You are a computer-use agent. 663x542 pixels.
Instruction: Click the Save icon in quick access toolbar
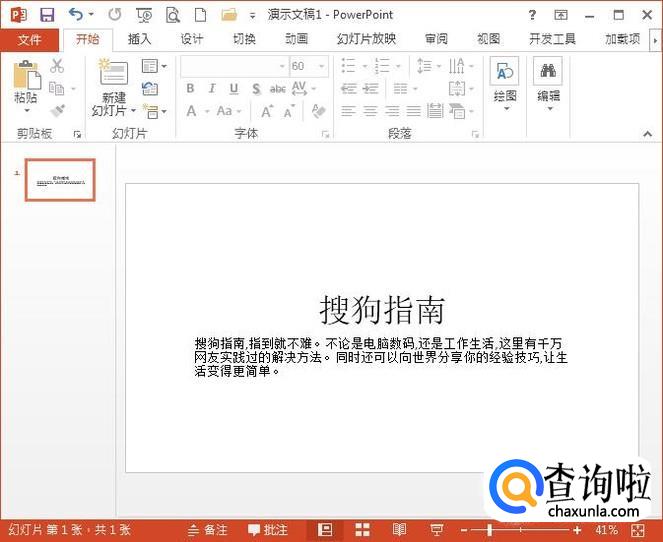[46, 14]
